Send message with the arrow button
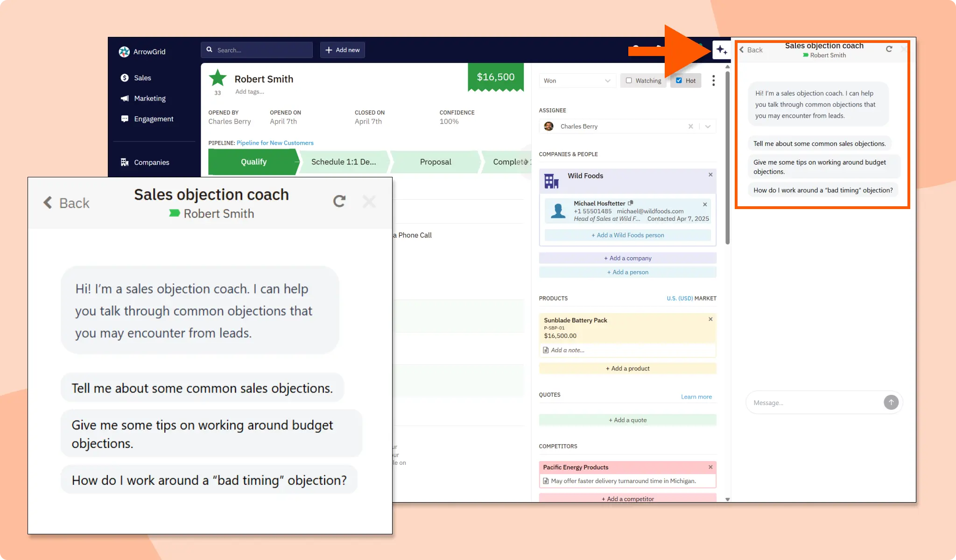Screen dimensions: 956x560 [891, 402]
